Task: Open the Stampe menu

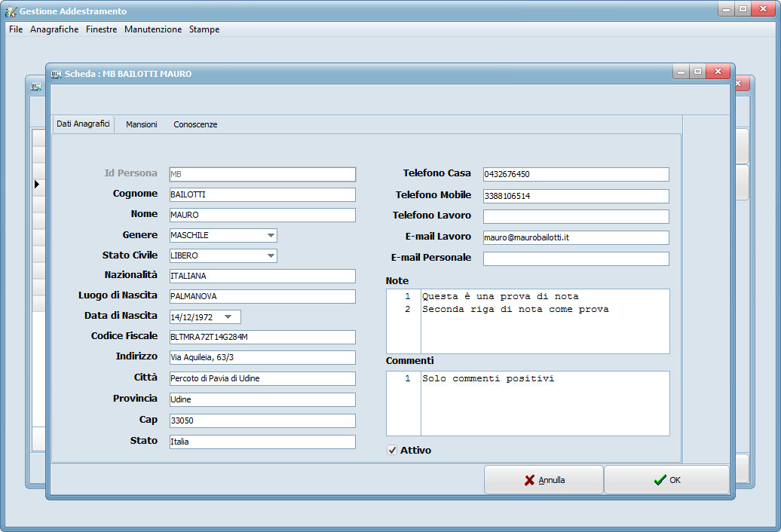Action: pos(204,29)
